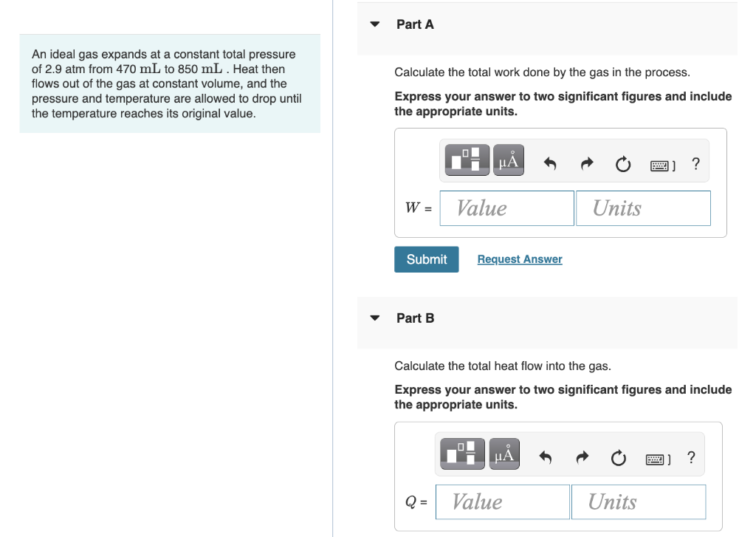Collapse the Part B section

(x=374, y=318)
